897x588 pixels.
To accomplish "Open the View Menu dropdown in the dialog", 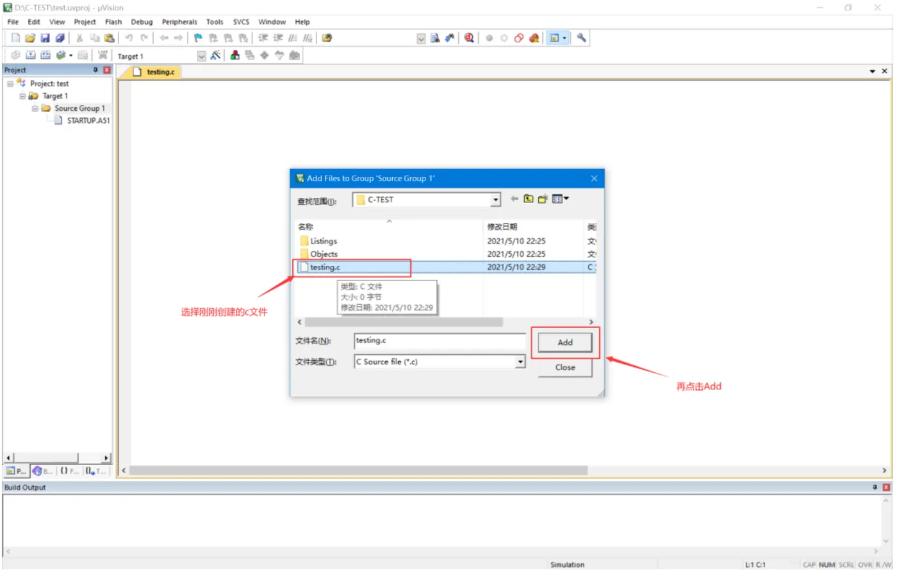I will tap(561, 199).
